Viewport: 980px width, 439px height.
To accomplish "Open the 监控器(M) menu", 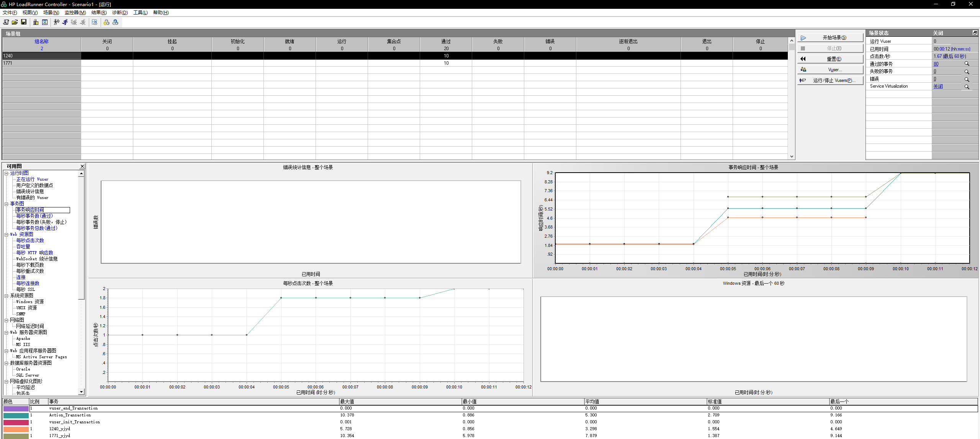I will (x=75, y=13).
